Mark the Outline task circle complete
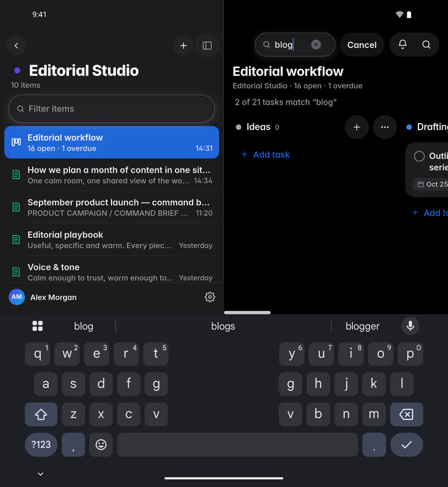This screenshot has width=448, height=487. tap(419, 156)
